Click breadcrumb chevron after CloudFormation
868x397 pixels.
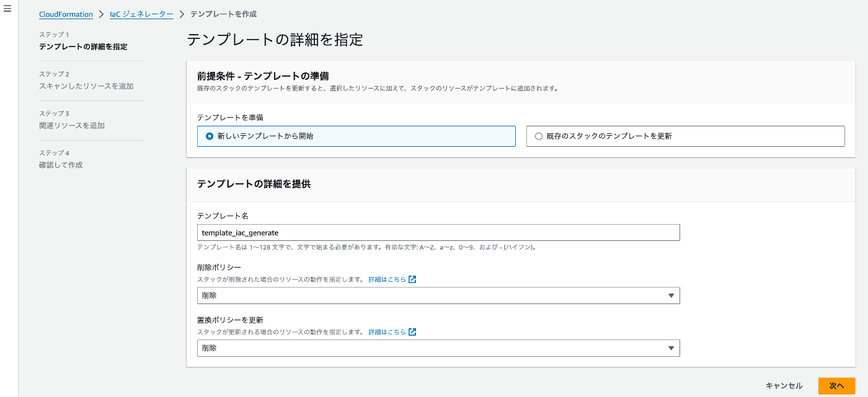point(101,14)
